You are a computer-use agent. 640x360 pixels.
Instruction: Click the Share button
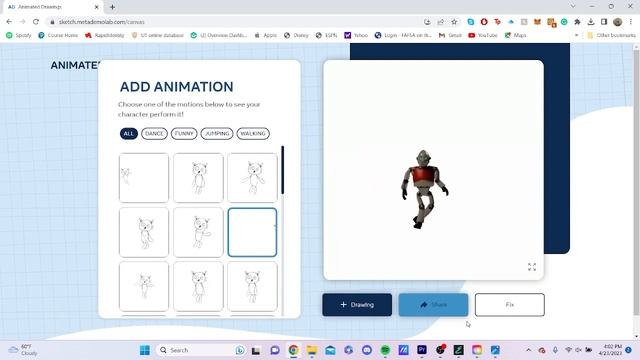tap(433, 304)
